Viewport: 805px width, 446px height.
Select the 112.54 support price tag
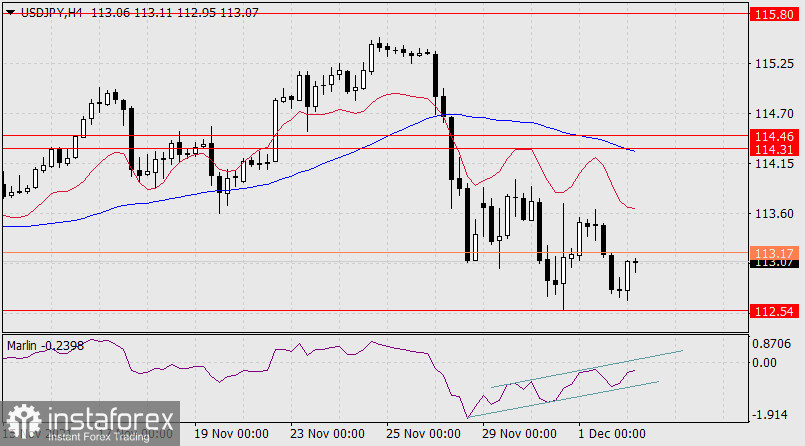(x=776, y=311)
